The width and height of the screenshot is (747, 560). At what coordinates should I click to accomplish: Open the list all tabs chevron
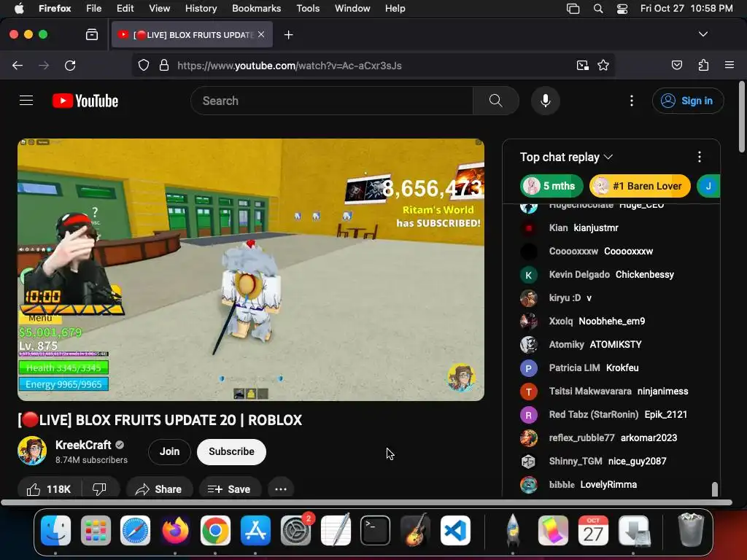click(x=703, y=34)
